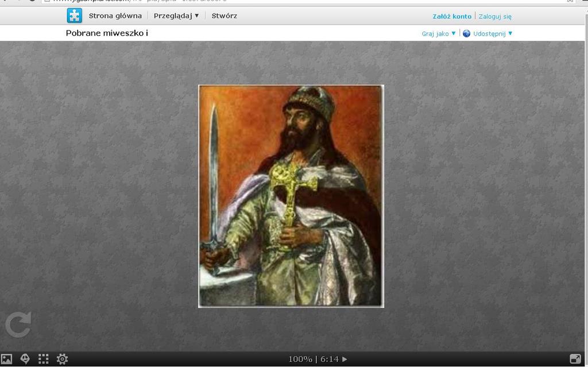Show the puzzle image preview icon
Image resolution: width=588 pixels, height=367 pixels.
click(7, 359)
